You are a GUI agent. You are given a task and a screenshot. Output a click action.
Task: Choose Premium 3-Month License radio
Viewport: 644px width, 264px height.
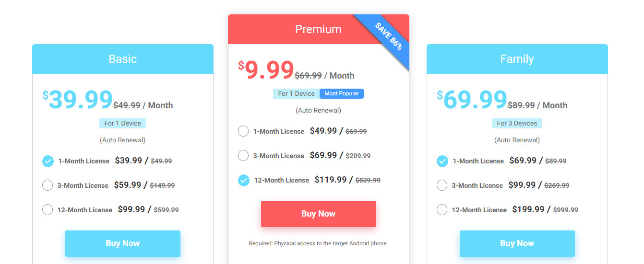(243, 156)
